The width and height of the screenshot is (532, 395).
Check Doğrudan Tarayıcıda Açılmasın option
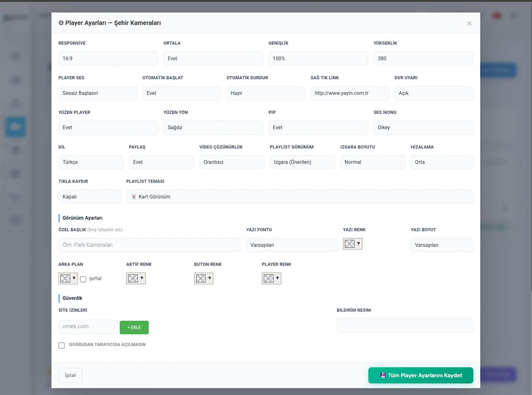point(62,345)
